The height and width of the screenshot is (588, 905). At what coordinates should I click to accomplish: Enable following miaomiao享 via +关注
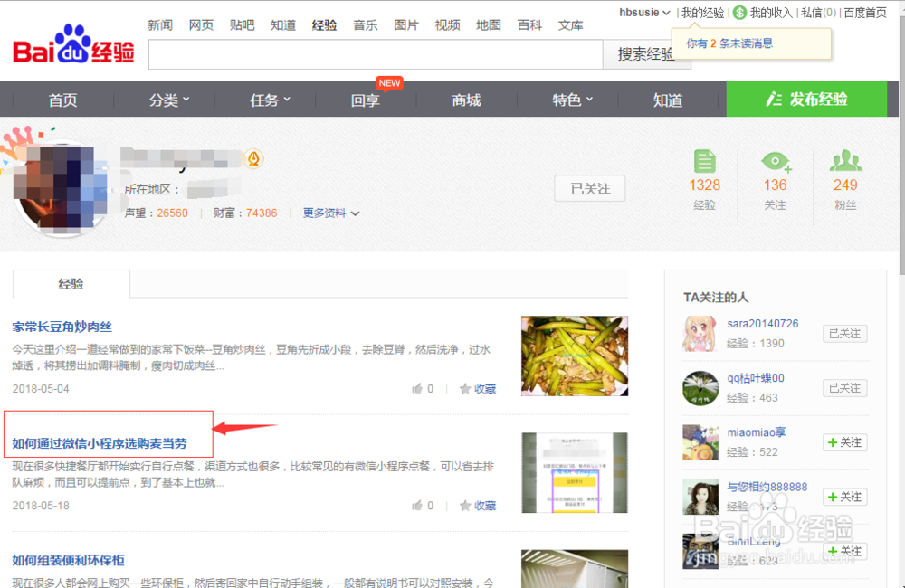[x=843, y=442]
